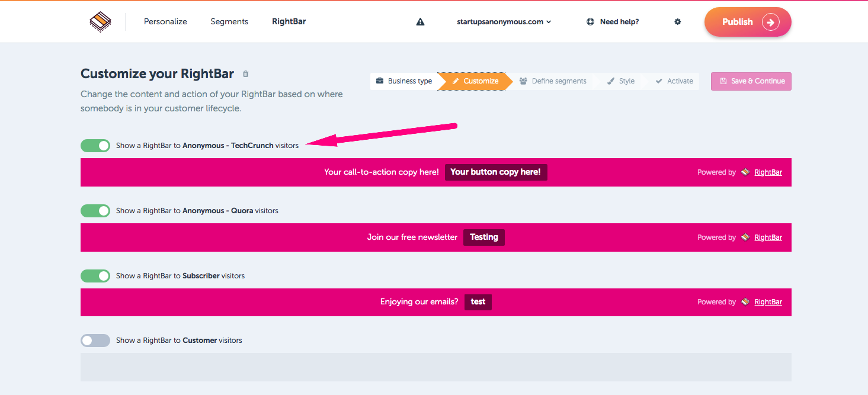Screen dimensions: 868x395
Task: Open the settings gear icon
Action: [678, 22]
